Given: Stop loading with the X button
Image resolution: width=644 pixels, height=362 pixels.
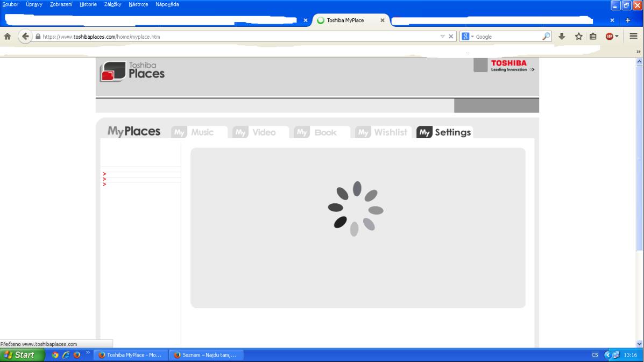Looking at the screenshot, I should point(451,37).
